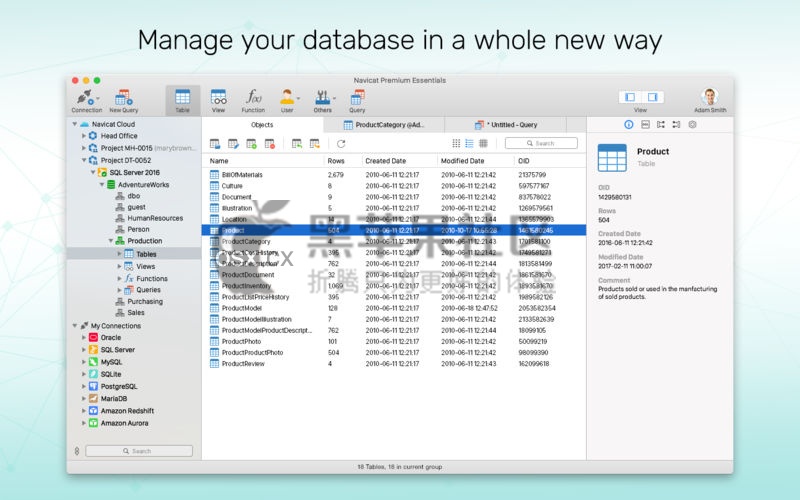Switch to the Untitled - Query tab
The height and width of the screenshot is (500, 800).
tap(506, 125)
